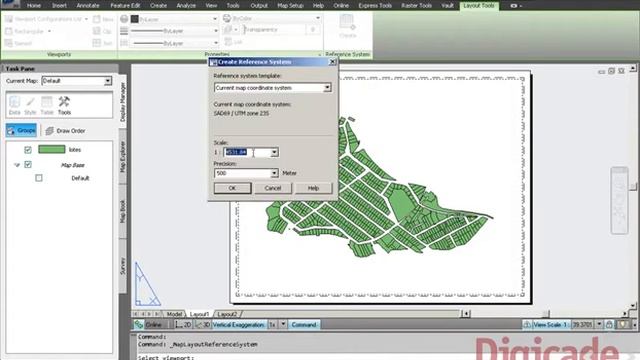
Task: Open the Annotate ribbon tab
Action: [x=88, y=5]
